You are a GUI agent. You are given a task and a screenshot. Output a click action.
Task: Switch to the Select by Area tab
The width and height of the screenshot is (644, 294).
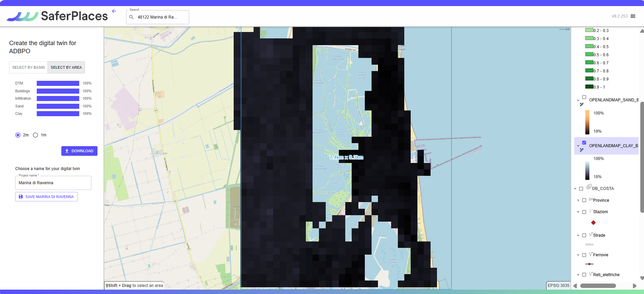pos(66,67)
